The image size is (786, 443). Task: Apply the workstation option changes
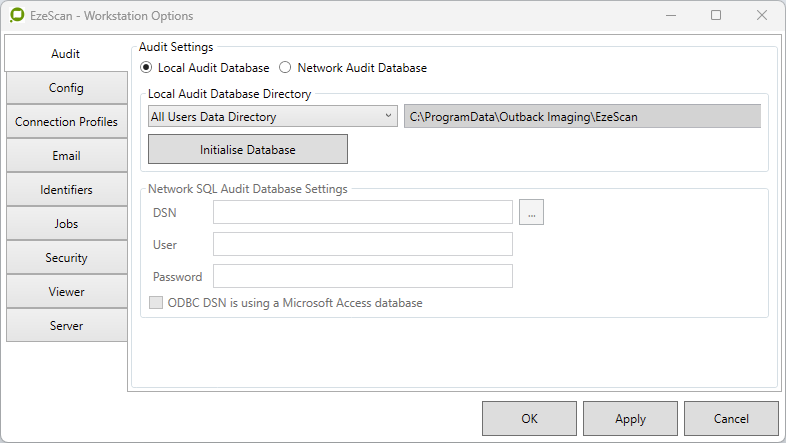coord(630,419)
